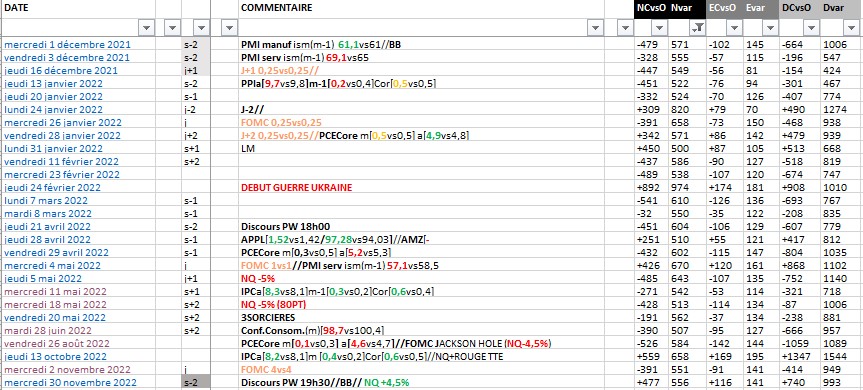Select date cell lundi 24 janvier 2022
863x390 pixels.
pyautogui.click(x=78, y=109)
